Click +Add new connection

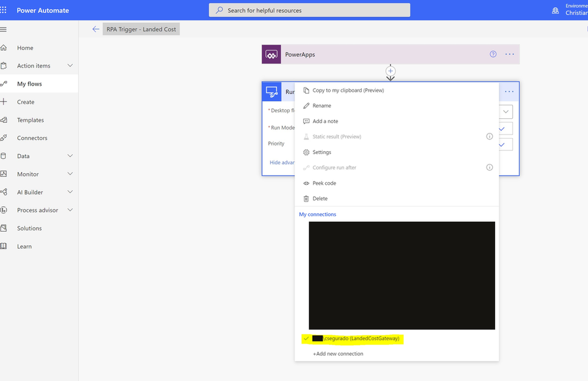tap(338, 353)
